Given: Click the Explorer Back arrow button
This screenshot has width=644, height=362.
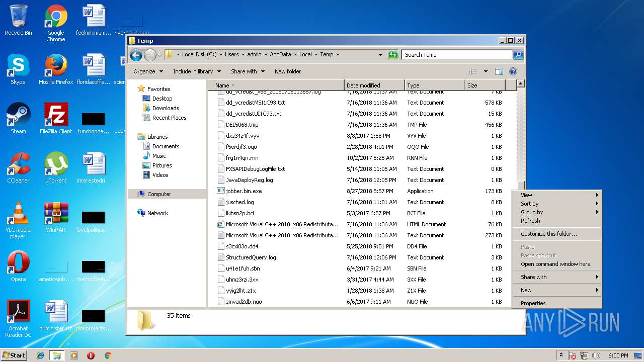Looking at the screenshot, I should pos(136,55).
